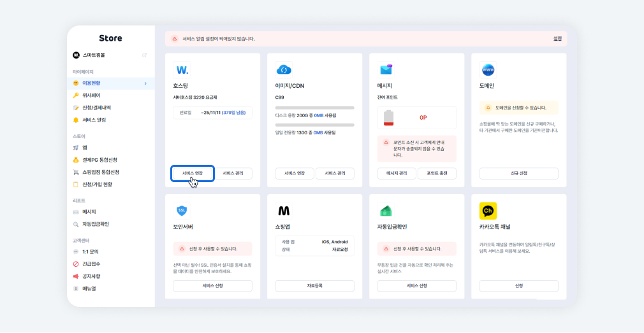Click the 379일 남음 expiry text
The image size is (644, 333).
(x=234, y=112)
